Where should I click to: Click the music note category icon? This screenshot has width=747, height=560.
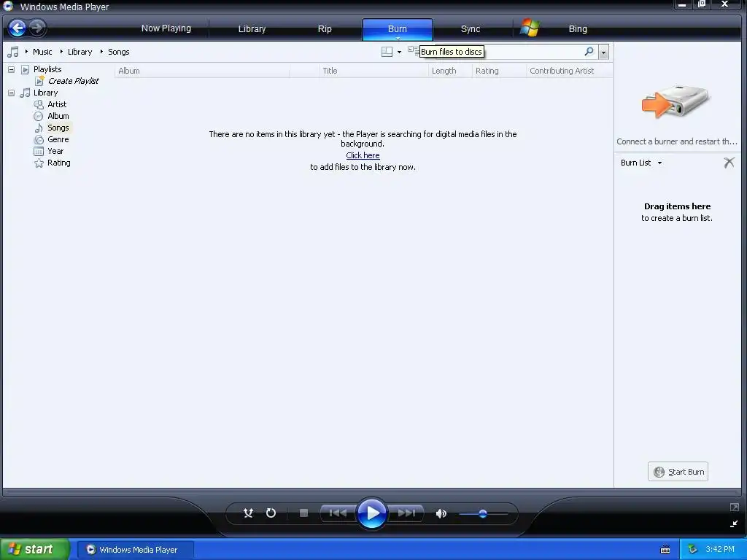tap(13, 52)
